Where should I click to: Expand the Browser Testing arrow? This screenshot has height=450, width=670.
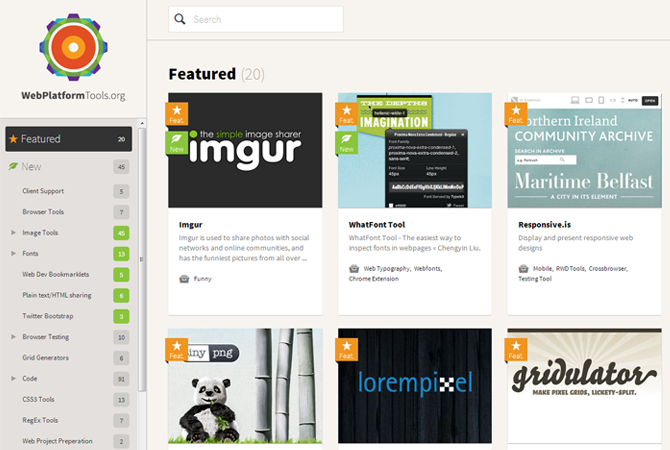pyautogui.click(x=13, y=337)
